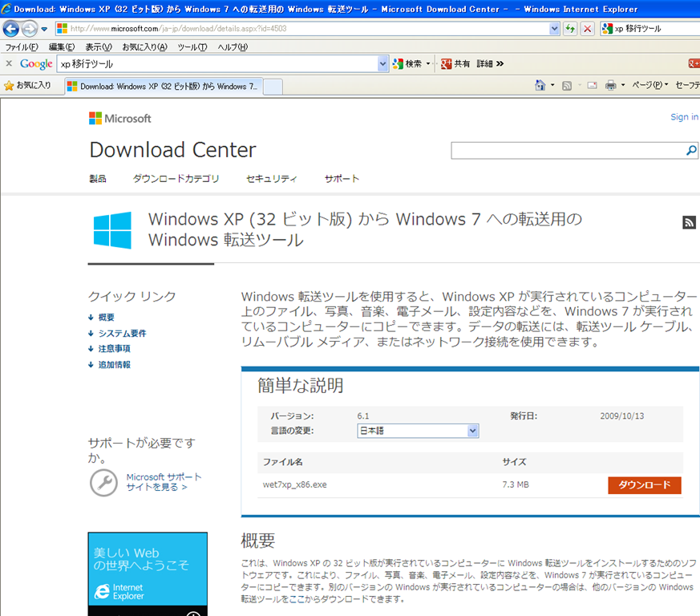Open the Print dropdown arrow
Image resolution: width=700 pixels, height=616 pixels.
[623, 85]
